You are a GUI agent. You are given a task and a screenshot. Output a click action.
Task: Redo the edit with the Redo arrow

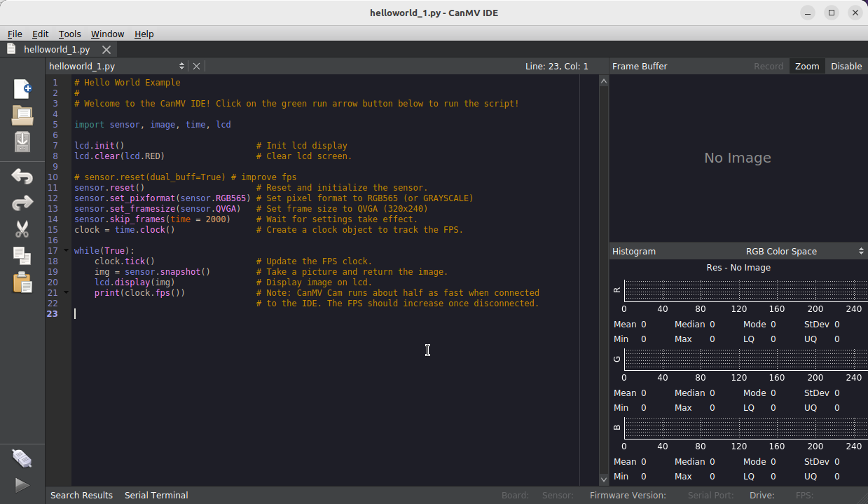tap(22, 203)
